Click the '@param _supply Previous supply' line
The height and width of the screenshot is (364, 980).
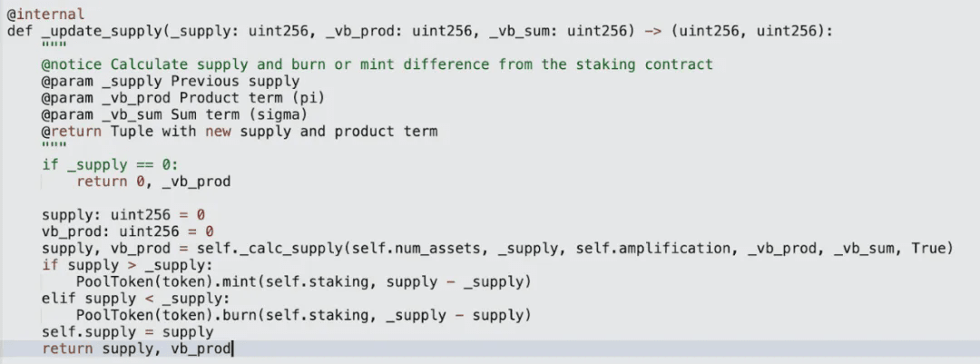[171, 81]
